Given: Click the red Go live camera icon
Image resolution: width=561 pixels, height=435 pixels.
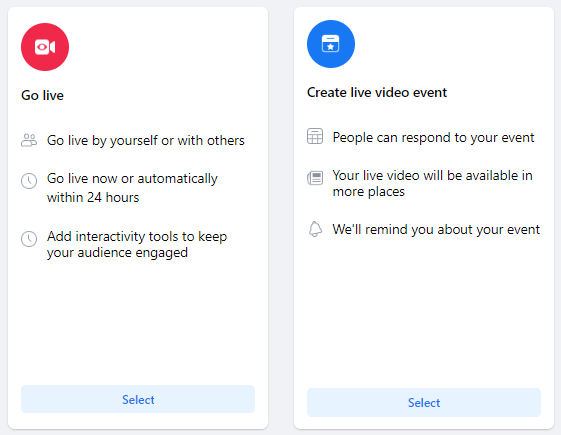Looking at the screenshot, I should (x=45, y=47).
